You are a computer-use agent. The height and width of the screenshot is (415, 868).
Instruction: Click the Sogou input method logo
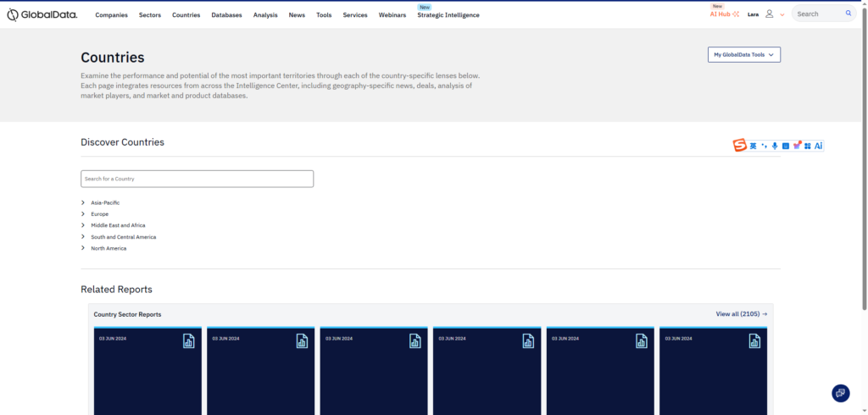740,146
